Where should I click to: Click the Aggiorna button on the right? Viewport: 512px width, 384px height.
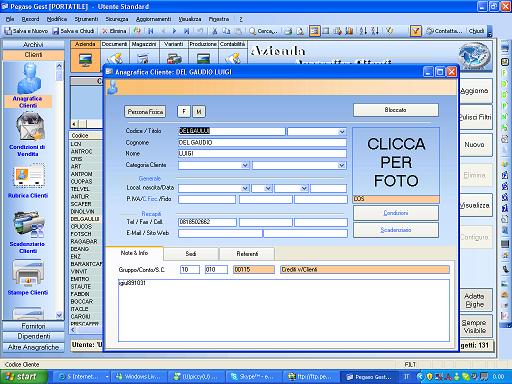coord(475,91)
